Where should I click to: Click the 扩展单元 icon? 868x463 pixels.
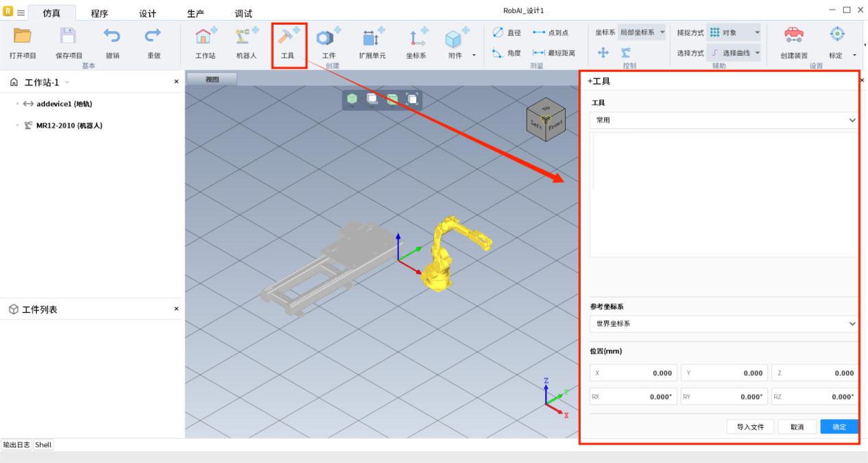[372, 38]
